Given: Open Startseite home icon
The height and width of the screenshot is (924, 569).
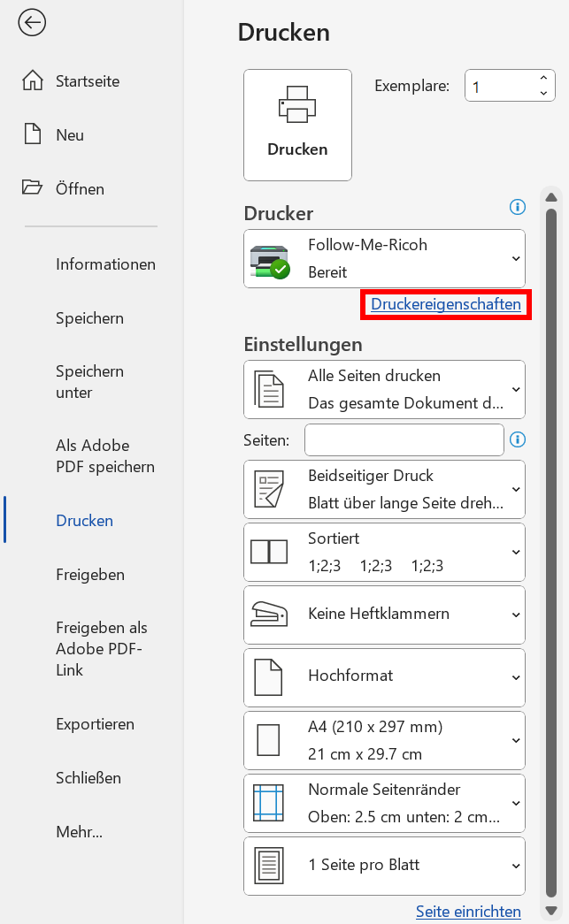Looking at the screenshot, I should tap(33, 81).
